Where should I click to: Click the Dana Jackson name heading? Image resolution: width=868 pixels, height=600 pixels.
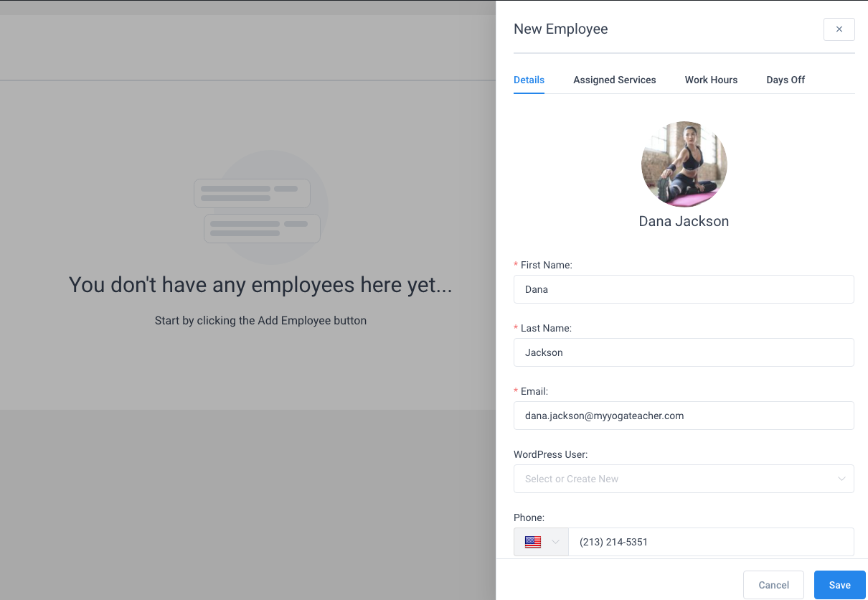(684, 221)
